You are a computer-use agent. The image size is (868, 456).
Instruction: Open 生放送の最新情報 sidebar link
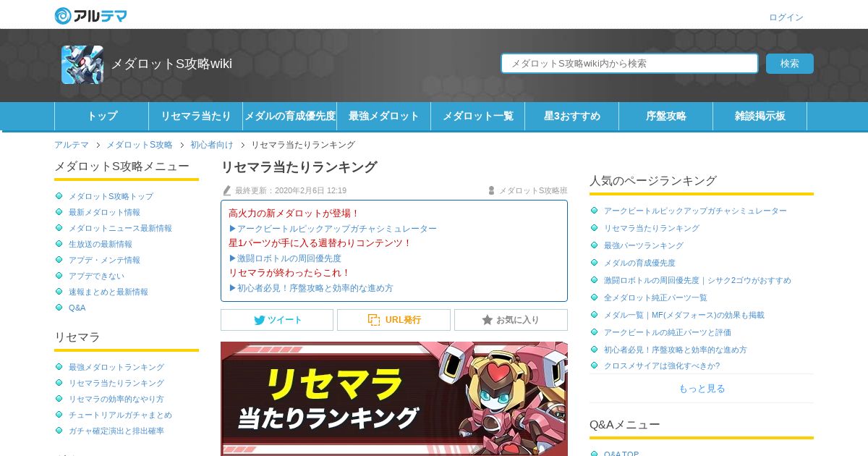click(101, 244)
